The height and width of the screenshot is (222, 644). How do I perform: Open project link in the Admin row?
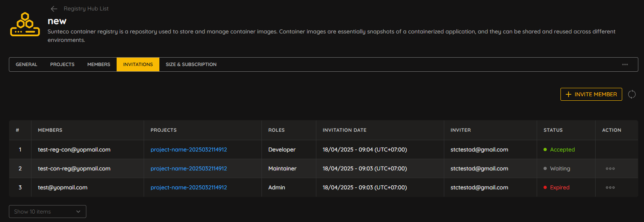click(x=188, y=187)
